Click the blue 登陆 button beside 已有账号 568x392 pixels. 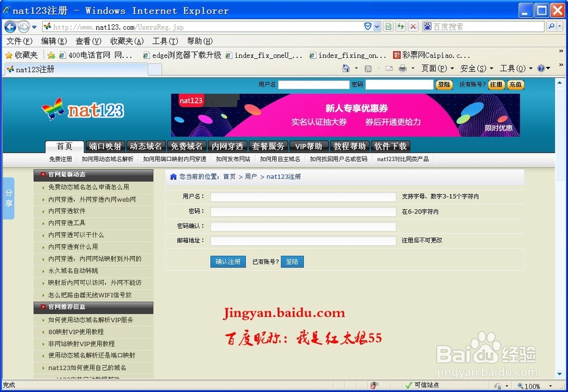292,262
